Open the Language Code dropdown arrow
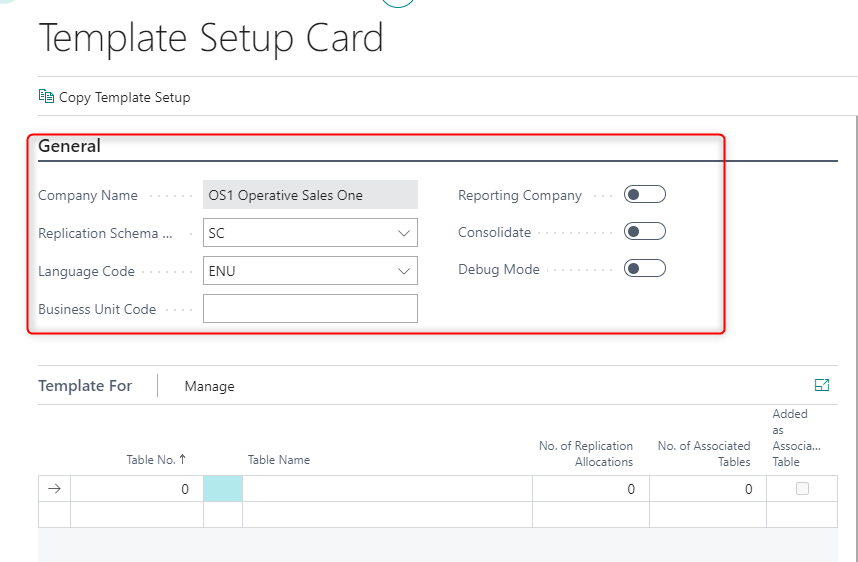 (404, 271)
